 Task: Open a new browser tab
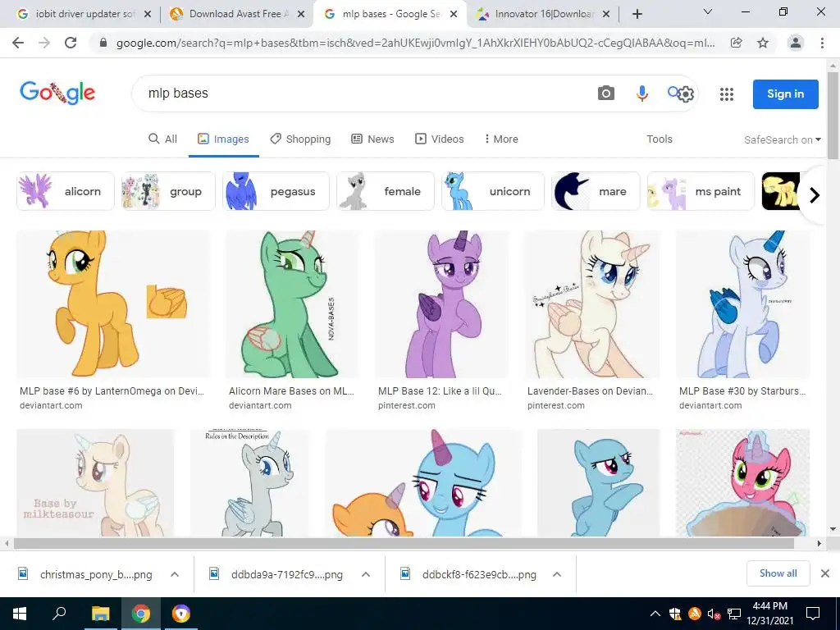point(637,14)
